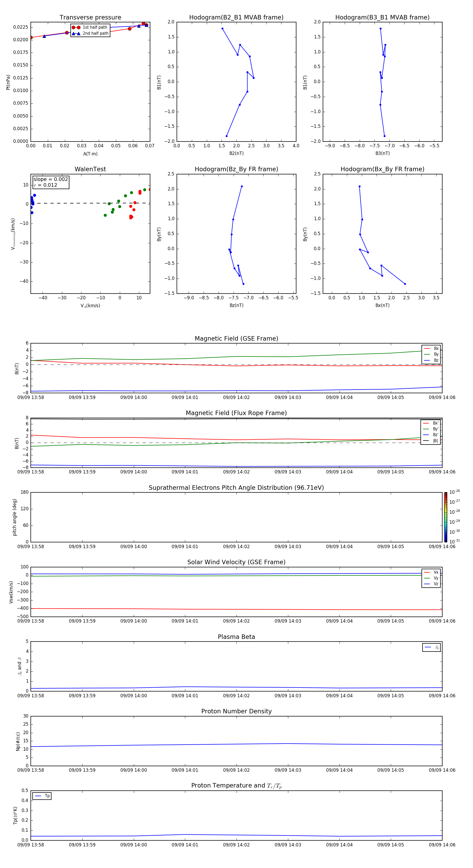Click the pitch angle colorbar scale

pyautogui.click(x=446, y=517)
